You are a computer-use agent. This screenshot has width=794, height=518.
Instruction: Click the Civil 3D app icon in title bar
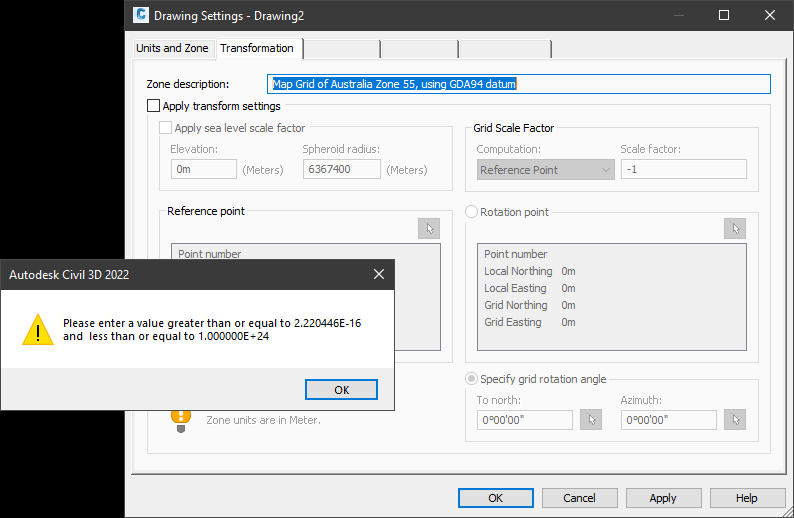coord(141,15)
